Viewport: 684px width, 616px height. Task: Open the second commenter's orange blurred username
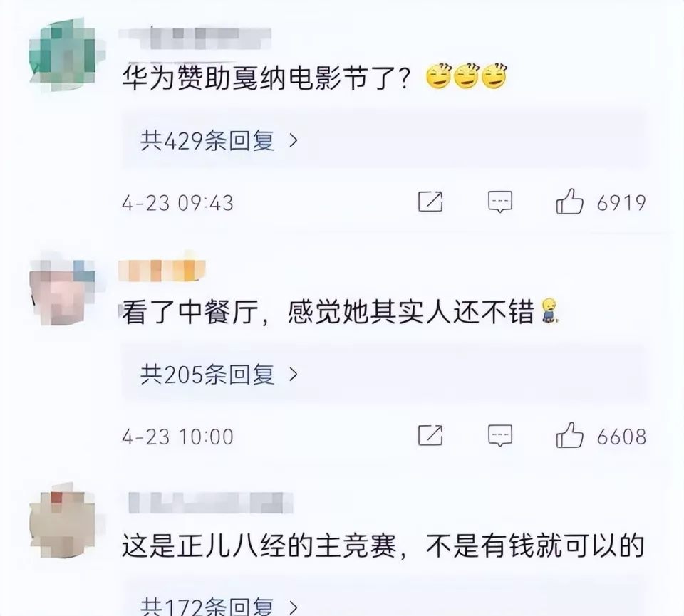pyautogui.click(x=162, y=271)
